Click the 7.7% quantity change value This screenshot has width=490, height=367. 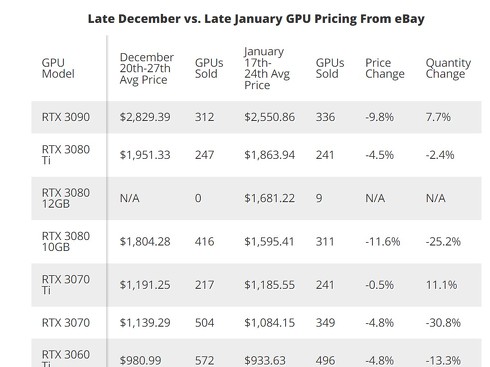438,117
